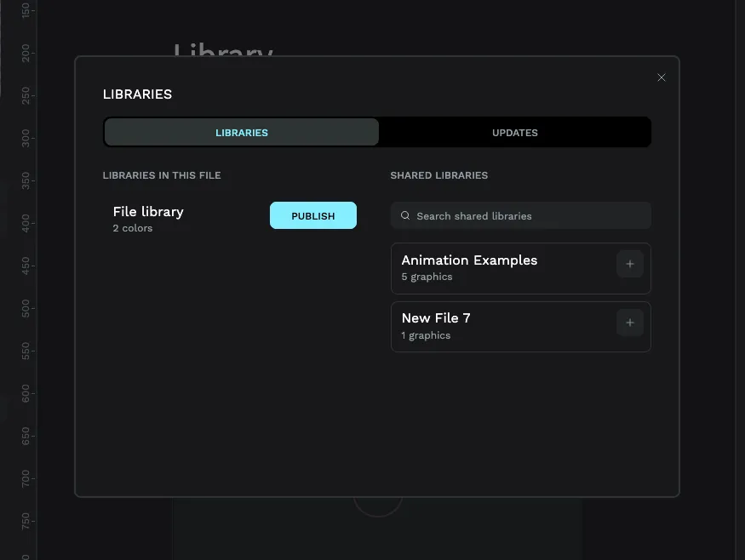Viewport: 745px width, 560px height.
Task: Click the Search shared libraries field
Action: 521,215
